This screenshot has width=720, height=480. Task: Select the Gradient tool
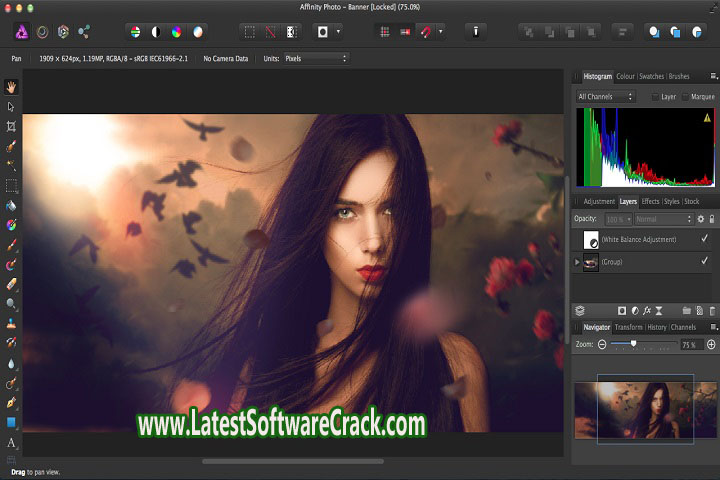pyautogui.click(x=11, y=225)
